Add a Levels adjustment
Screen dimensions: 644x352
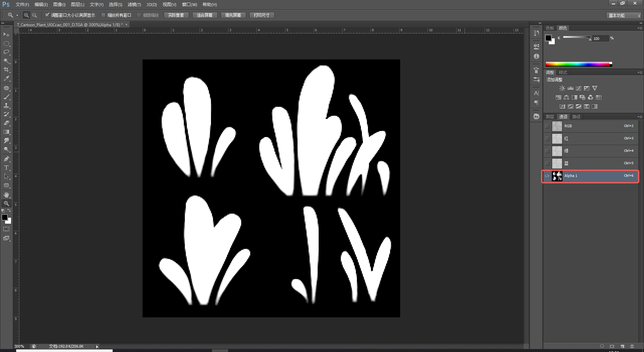click(x=571, y=88)
